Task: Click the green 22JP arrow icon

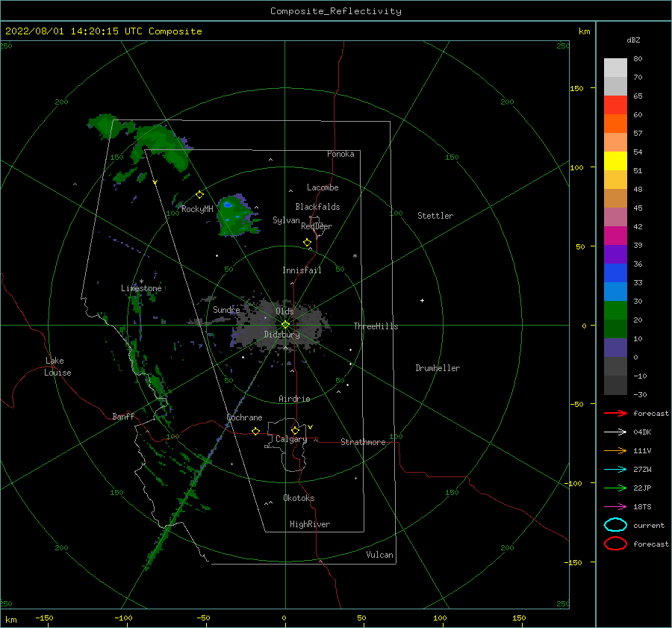Action: [615, 488]
